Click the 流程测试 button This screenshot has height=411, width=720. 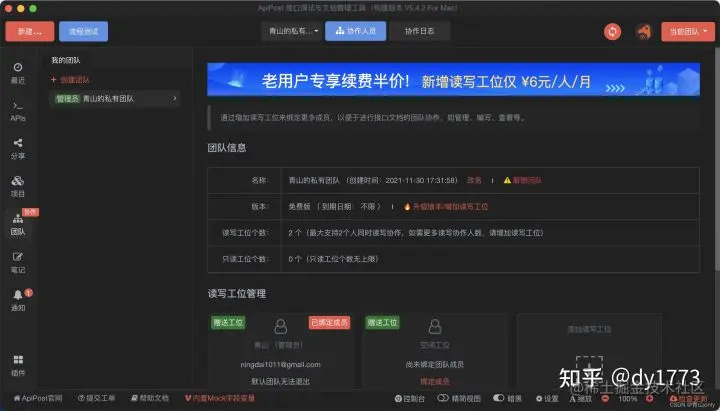click(84, 32)
